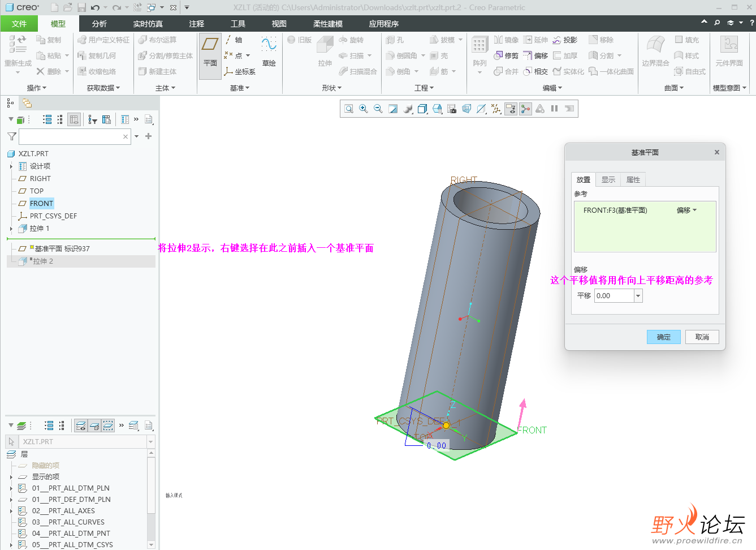756x550 pixels.
Task: Click the 坐标系 coordinate system tool
Action: (x=240, y=72)
